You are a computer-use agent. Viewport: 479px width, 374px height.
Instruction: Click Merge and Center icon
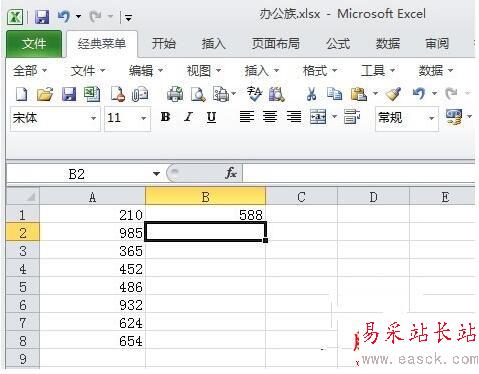click(318, 117)
